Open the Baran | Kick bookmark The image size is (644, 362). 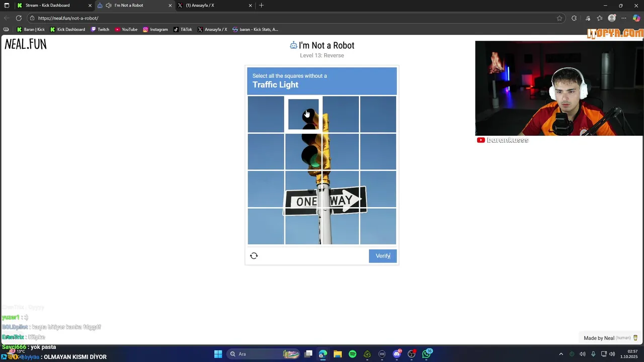(31, 29)
